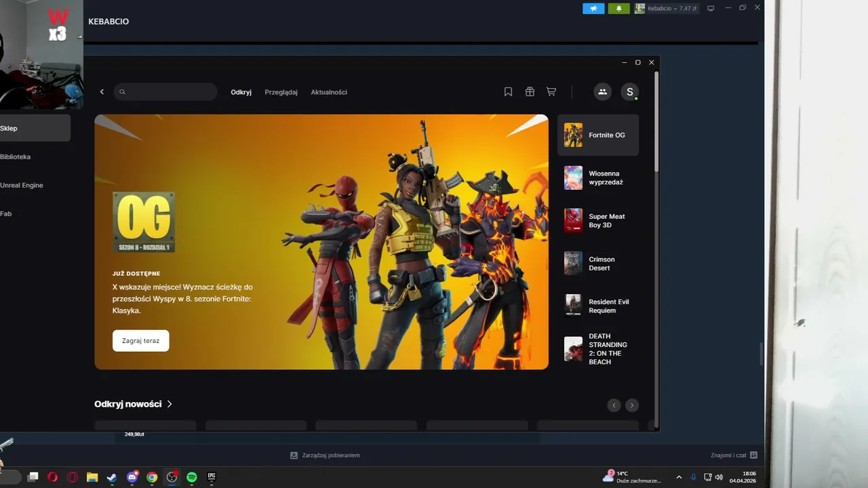
Task: Switch to Epic Games taskbar icon
Action: click(212, 477)
